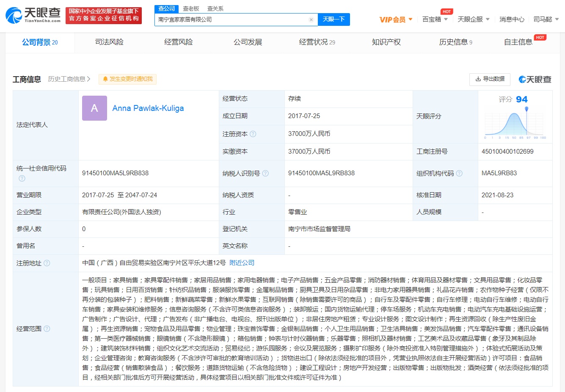Click the help icon next to 经营范围
The image size is (565, 392).
click(47, 329)
